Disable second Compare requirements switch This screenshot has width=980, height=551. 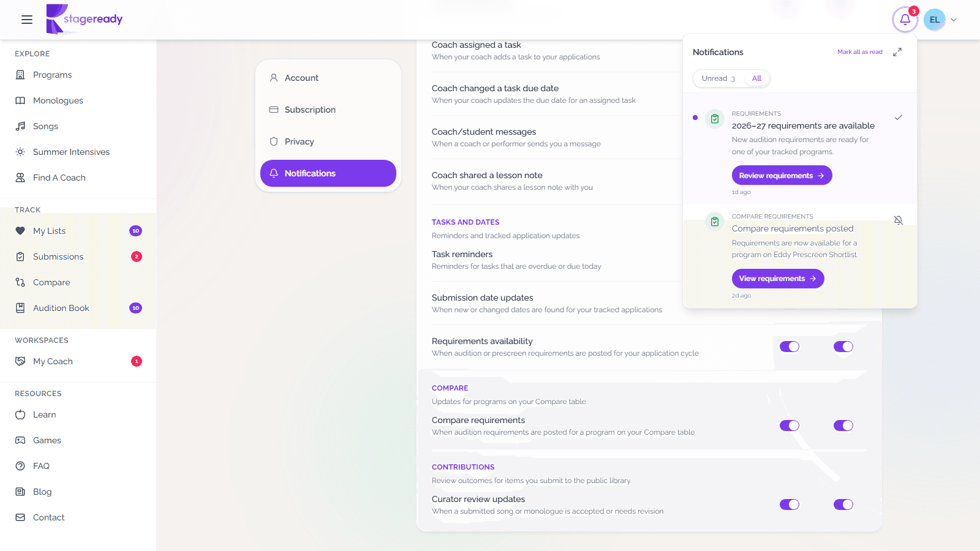click(x=843, y=425)
